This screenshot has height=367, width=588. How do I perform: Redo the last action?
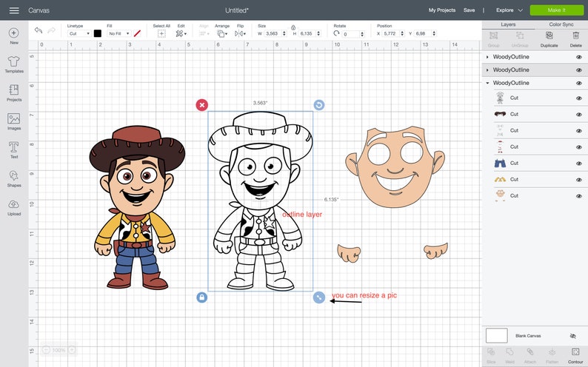52,30
